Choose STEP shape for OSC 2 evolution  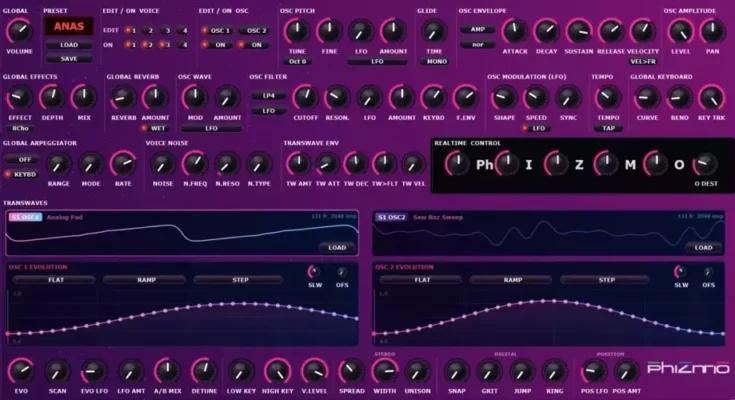pyautogui.click(x=606, y=280)
